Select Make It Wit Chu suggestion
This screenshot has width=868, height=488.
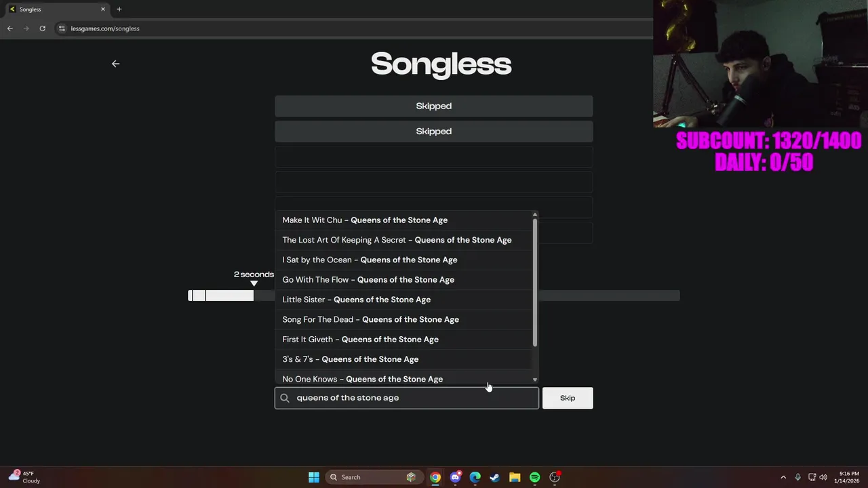tap(404, 220)
